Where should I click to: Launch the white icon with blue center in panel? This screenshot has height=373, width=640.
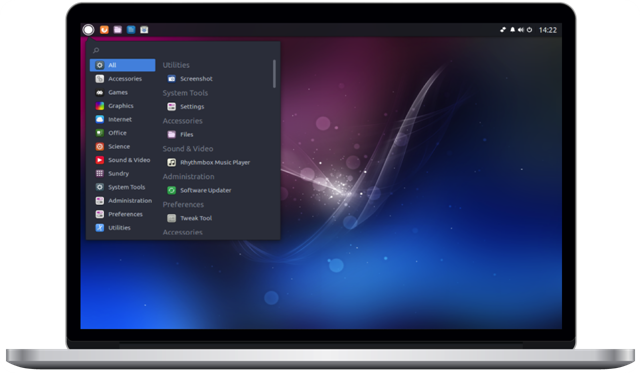[x=144, y=30]
